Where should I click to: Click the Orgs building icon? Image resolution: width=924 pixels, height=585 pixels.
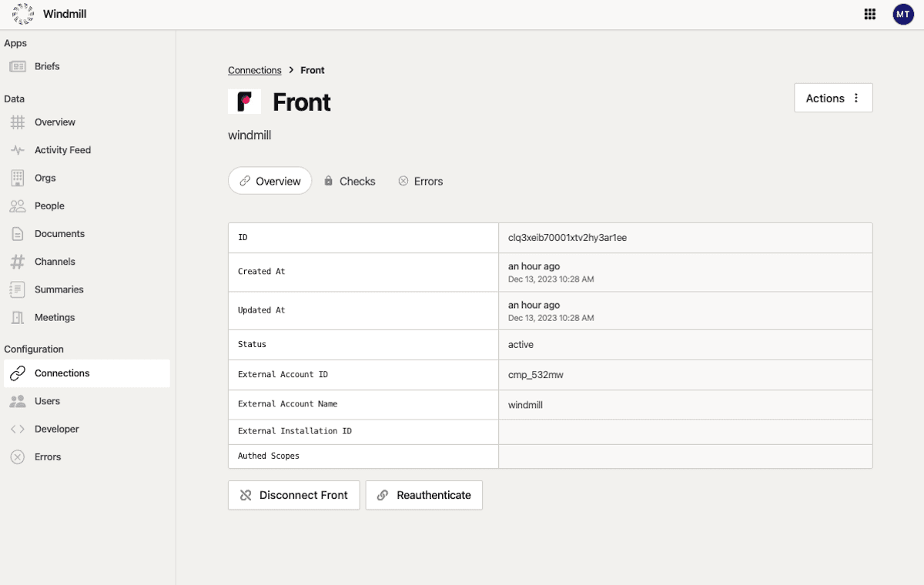(18, 178)
